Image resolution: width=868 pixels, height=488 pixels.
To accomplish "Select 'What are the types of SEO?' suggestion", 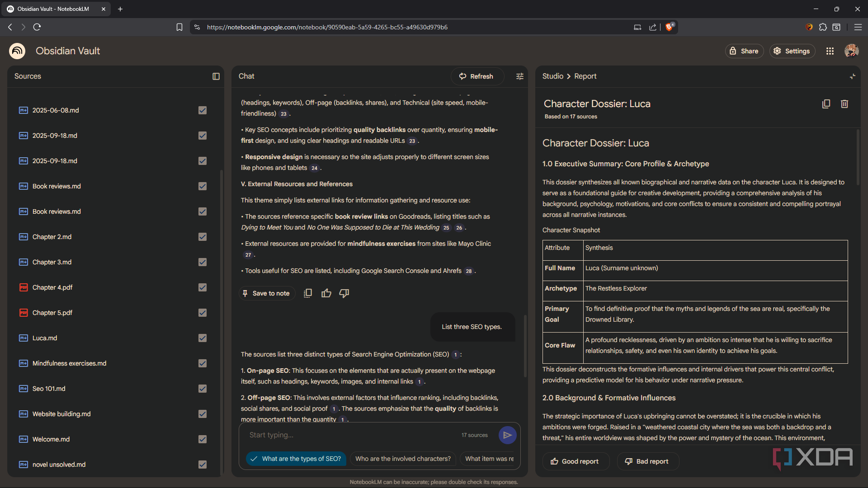I will coord(296,459).
